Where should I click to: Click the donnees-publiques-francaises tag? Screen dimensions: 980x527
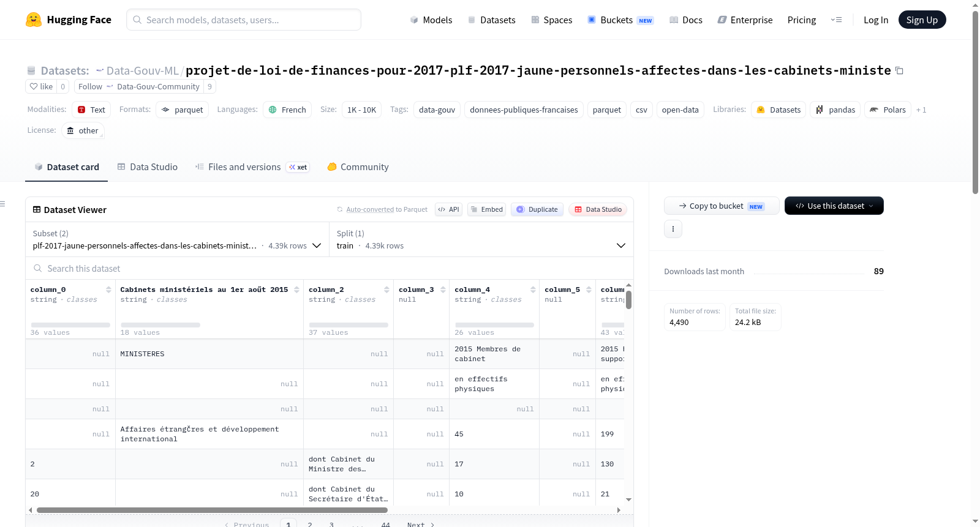(x=524, y=110)
